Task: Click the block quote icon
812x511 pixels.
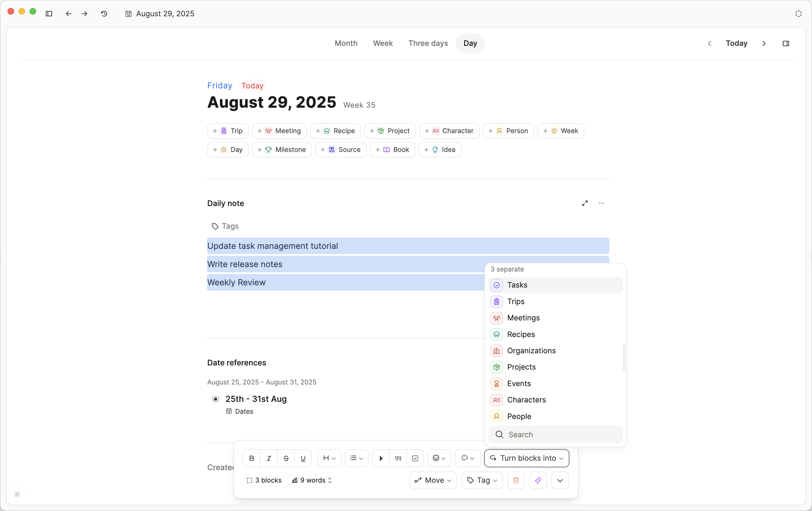Action: 398,458
